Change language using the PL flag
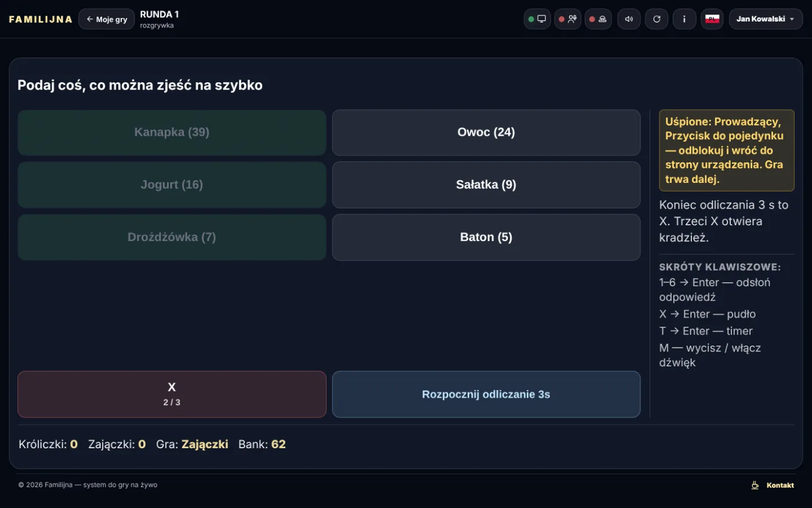This screenshot has height=508, width=812. click(x=712, y=19)
